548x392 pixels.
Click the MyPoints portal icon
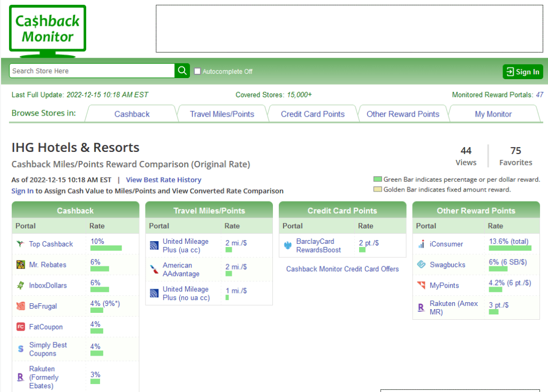coord(421,286)
